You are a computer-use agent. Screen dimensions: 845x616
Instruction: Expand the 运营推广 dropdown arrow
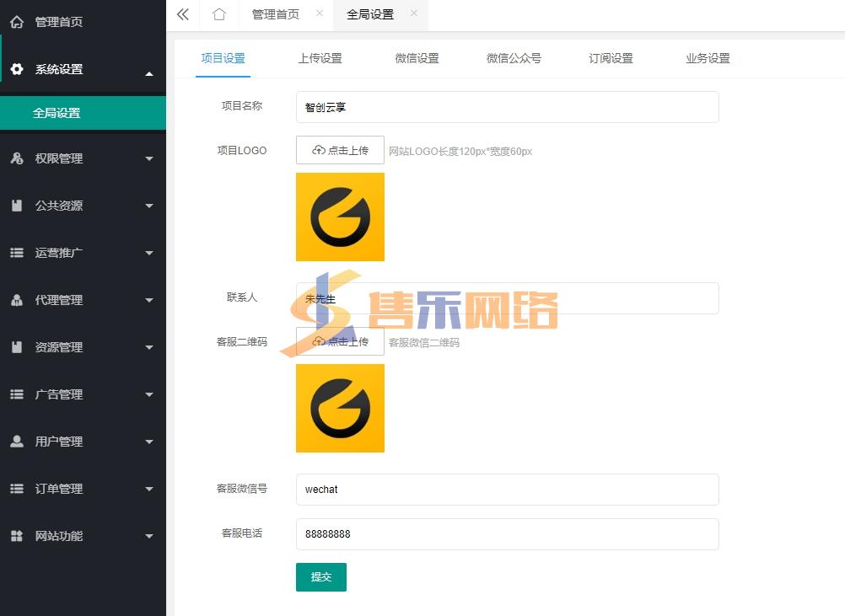[x=149, y=253]
